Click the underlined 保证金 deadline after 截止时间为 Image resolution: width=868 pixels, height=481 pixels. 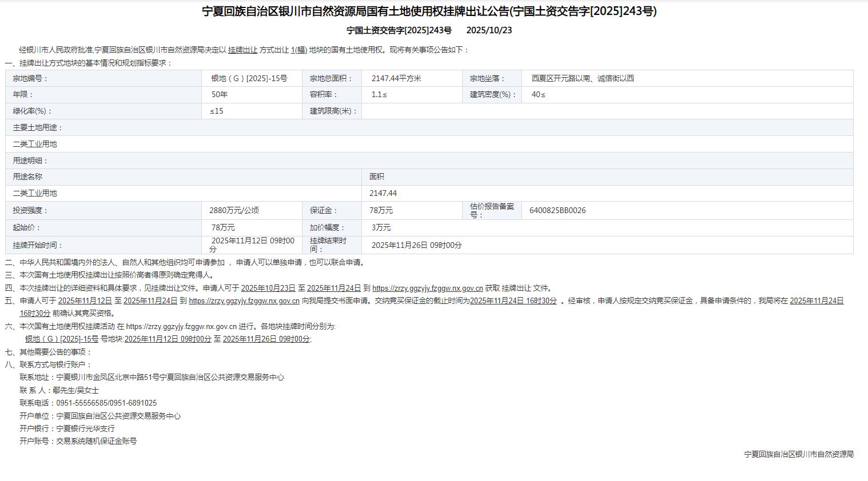(x=513, y=300)
